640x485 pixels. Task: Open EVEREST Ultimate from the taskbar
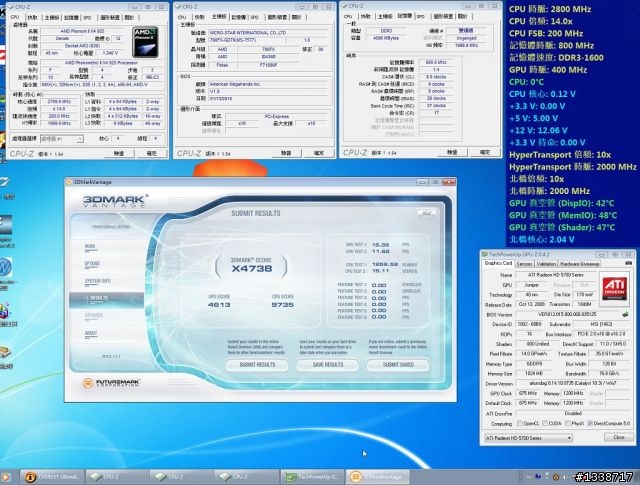53,476
